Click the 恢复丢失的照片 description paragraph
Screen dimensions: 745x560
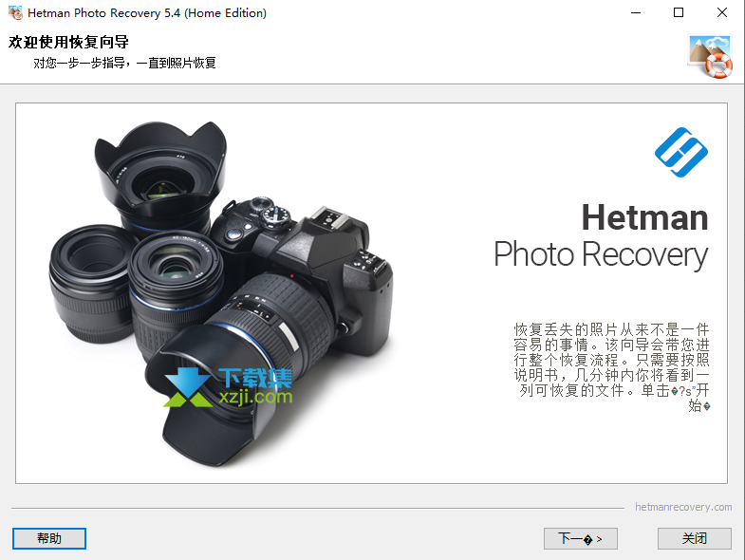tap(611, 367)
